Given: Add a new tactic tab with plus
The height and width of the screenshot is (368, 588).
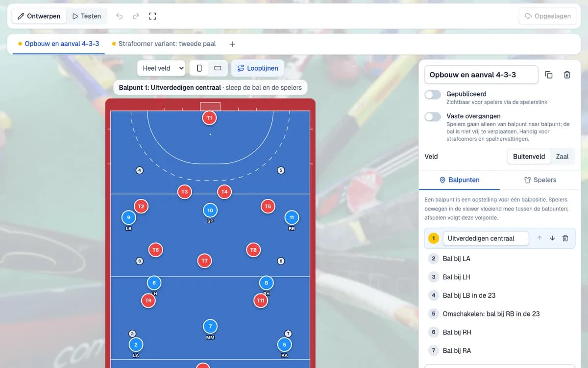Looking at the screenshot, I should point(232,44).
